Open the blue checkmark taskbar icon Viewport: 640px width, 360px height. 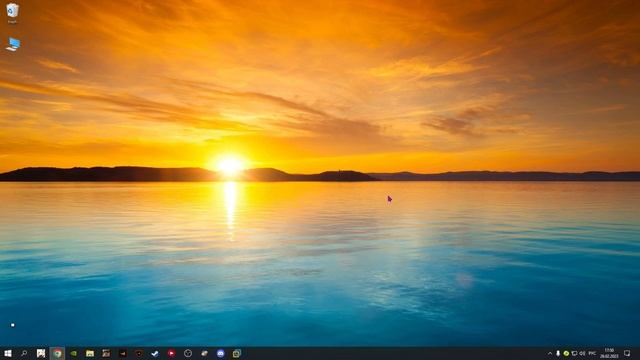(x=155, y=353)
